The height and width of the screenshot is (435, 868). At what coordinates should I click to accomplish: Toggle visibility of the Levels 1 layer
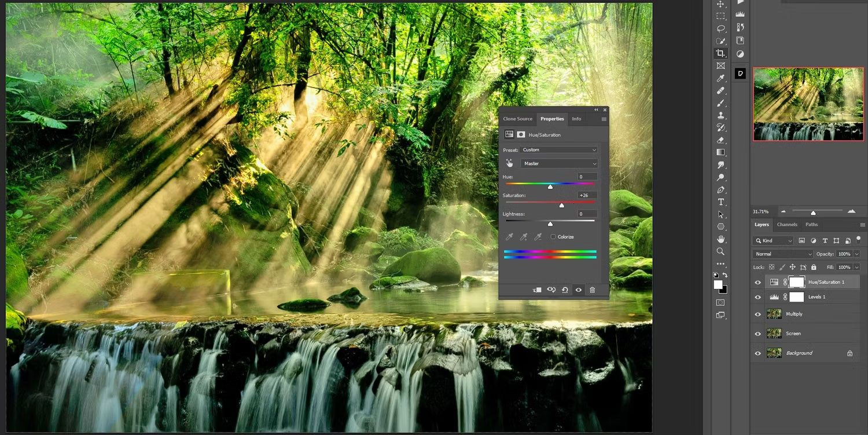pyautogui.click(x=757, y=297)
